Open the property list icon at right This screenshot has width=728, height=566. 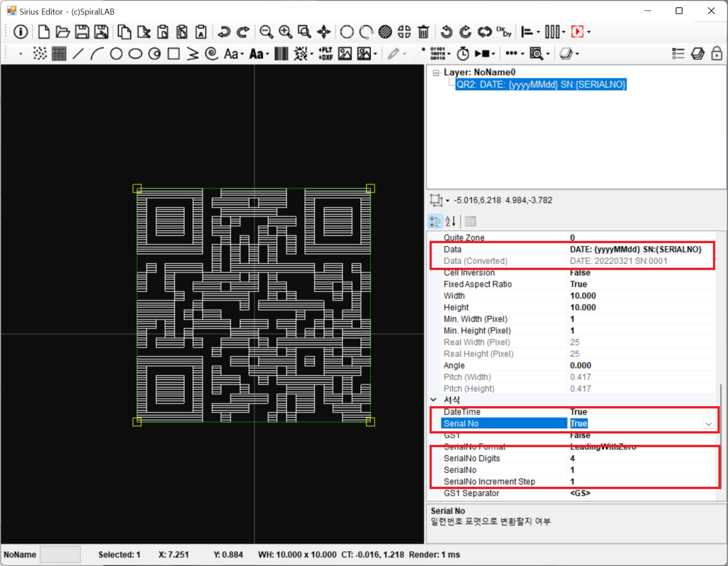[x=678, y=53]
